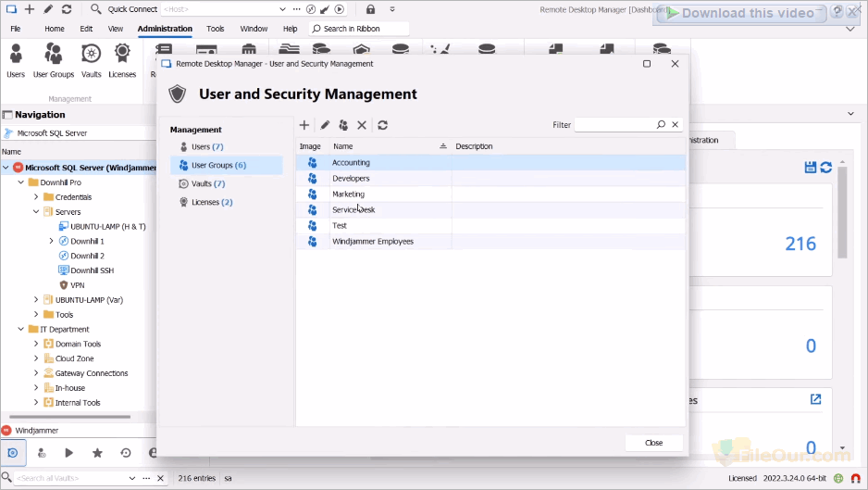This screenshot has width=868, height=490.
Task: Expand the Domain Tools folder
Action: click(x=36, y=344)
